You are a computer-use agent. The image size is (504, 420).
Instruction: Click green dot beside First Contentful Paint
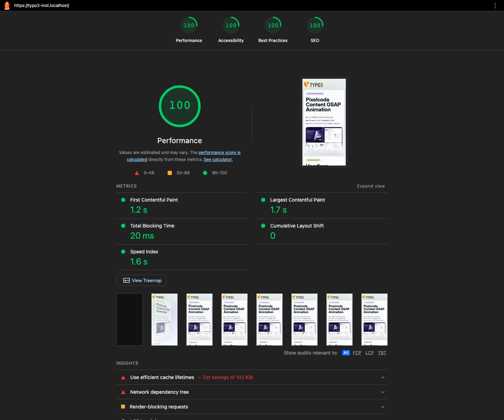pos(123,200)
